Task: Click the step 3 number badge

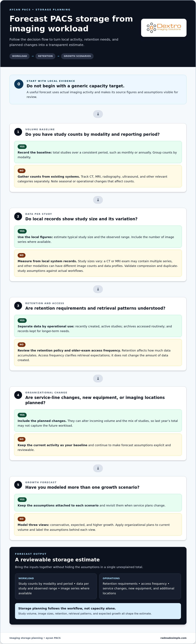Action: click(x=18, y=306)
